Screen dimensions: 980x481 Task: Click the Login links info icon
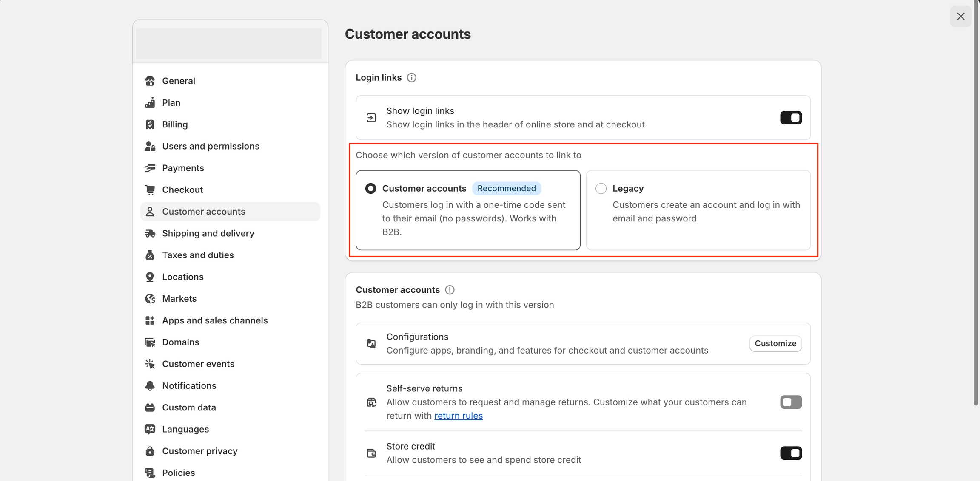(x=411, y=78)
